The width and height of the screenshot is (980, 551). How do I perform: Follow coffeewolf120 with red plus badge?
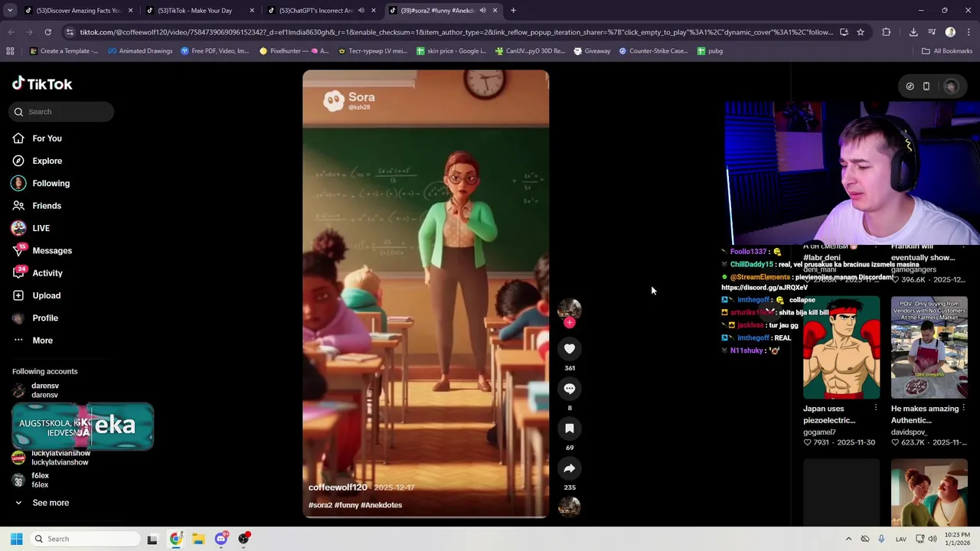[569, 323]
